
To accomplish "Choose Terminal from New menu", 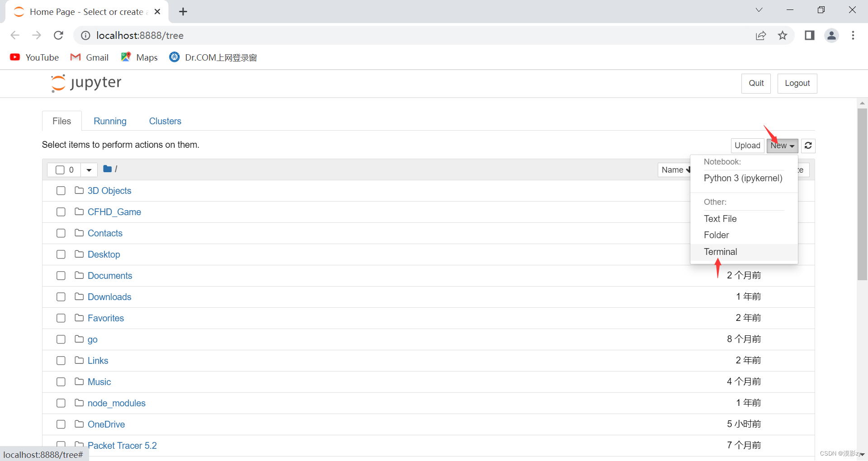I will pos(744,252).
